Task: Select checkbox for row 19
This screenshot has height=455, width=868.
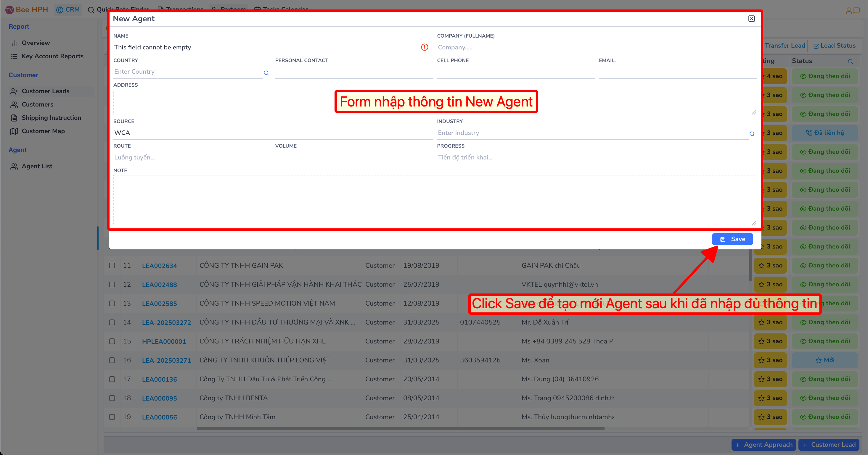Action: (x=112, y=417)
